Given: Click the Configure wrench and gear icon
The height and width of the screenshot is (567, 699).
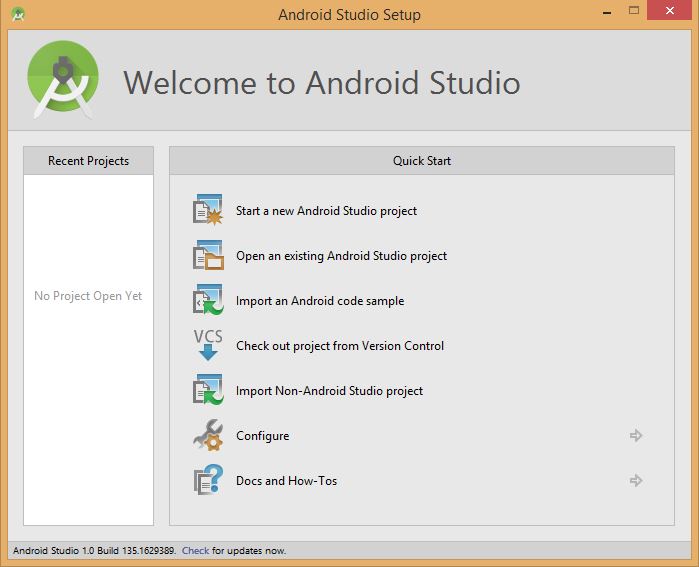Looking at the screenshot, I should point(208,435).
